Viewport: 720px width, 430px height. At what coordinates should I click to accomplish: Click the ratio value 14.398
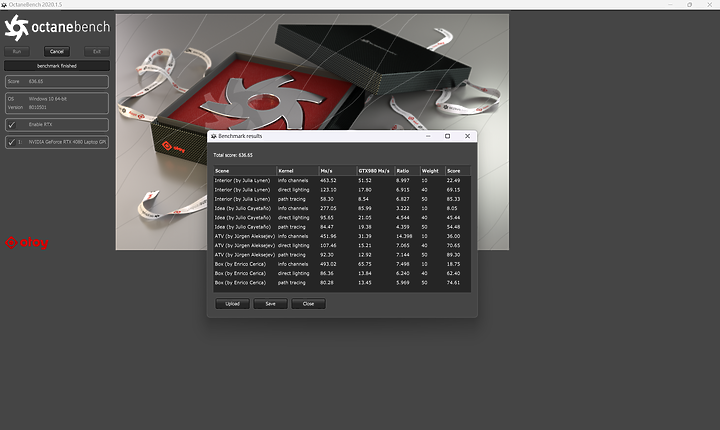(x=404, y=236)
